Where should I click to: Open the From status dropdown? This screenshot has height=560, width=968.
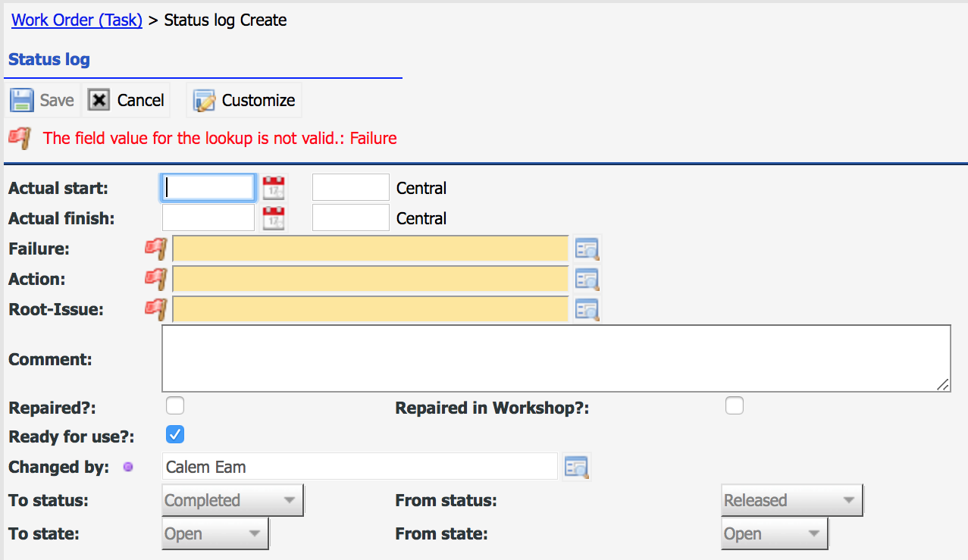click(x=791, y=501)
